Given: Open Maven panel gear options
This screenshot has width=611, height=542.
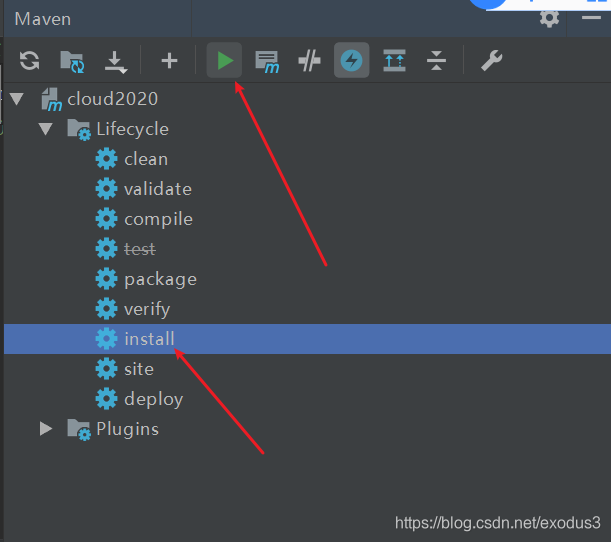Looking at the screenshot, I should (x=549, y=18).
